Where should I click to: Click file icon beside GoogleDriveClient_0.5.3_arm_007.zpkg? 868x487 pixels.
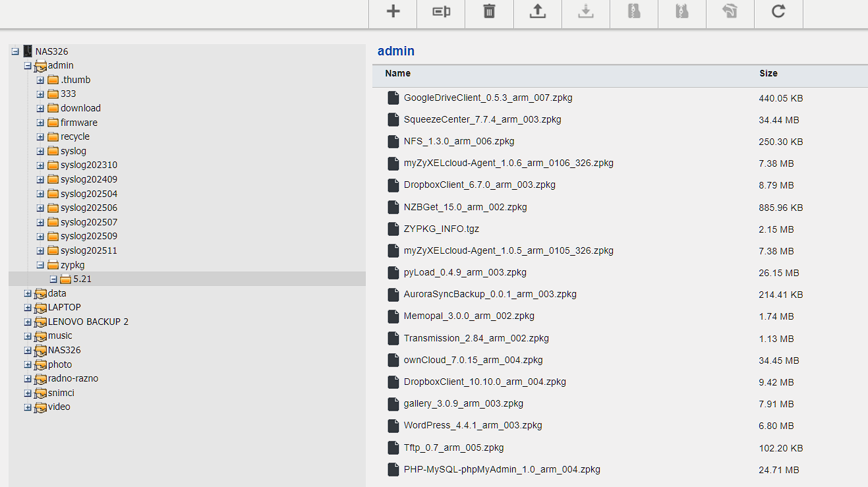pos(393,98)
